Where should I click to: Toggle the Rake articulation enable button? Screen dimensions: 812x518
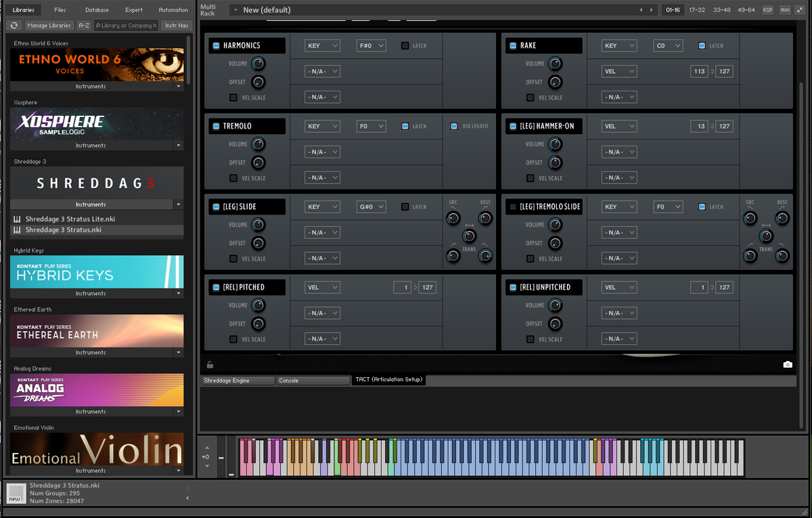click(x=513, y=45)
